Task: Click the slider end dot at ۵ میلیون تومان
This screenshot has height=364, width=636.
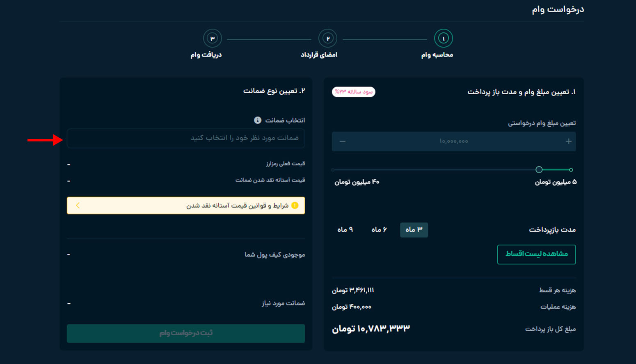Action: click(571, 170)
